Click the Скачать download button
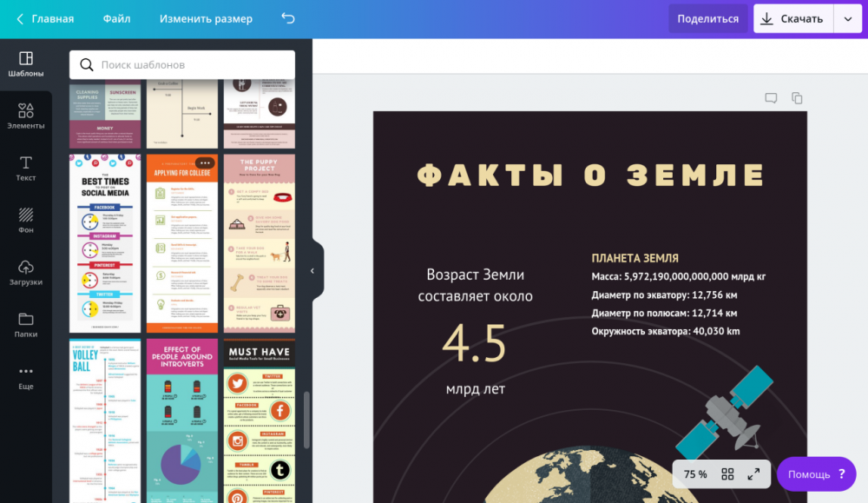Image resolution: width=868 pixels, height=503 pixels. pos(792,18)
